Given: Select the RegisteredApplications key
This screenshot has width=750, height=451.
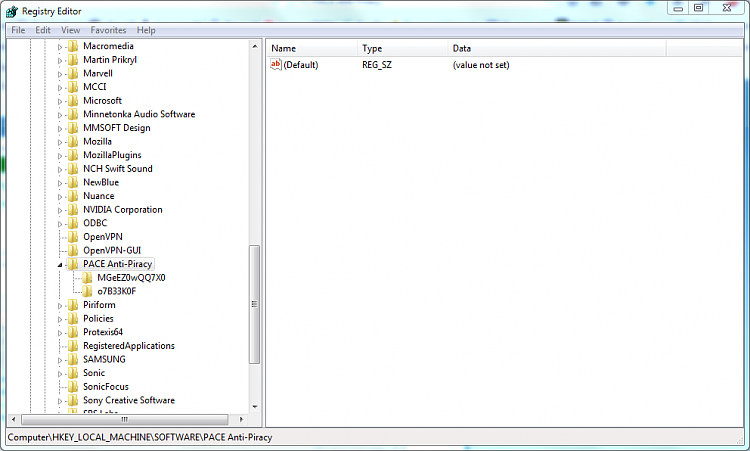Looking at the screenshot, I should click(129, 346).
